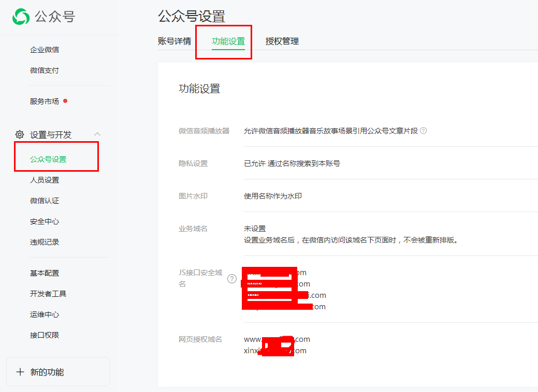
Task: Open 服务市场 menu item
Action: pyautogui.click(x=45, y=101)
